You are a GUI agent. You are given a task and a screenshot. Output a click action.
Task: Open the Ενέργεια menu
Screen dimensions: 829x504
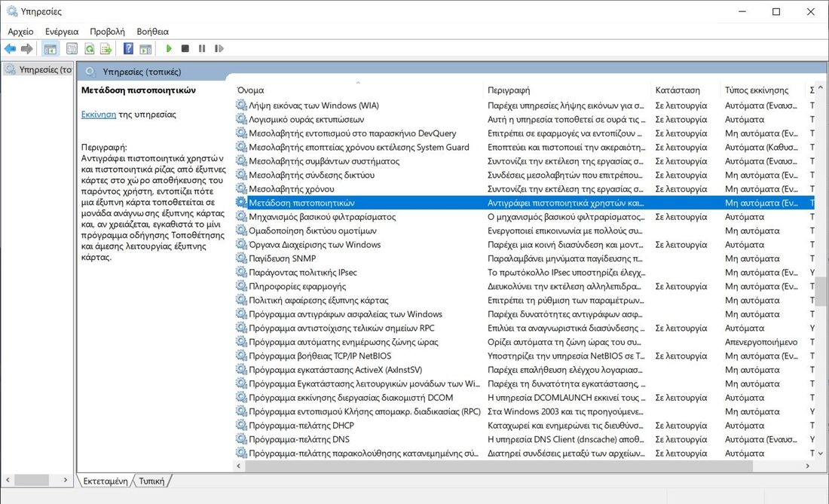pyautogui.click(x=62, y=32)
